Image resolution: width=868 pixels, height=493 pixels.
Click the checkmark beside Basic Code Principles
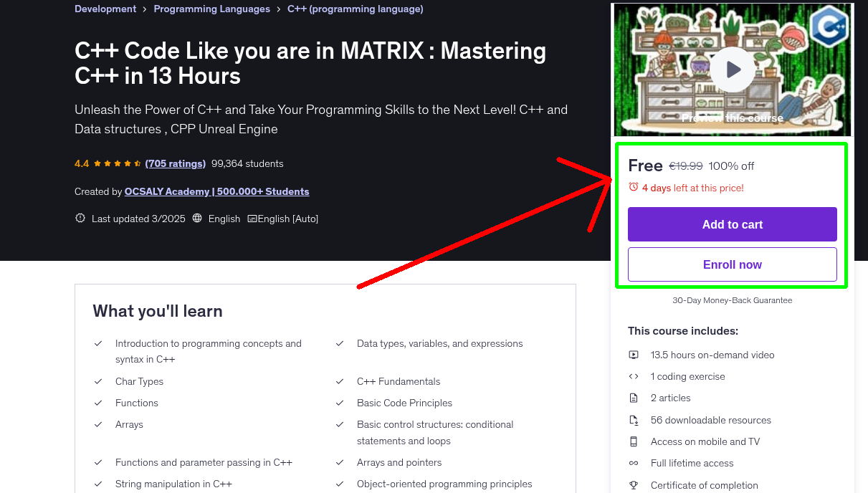coord(340,403)
